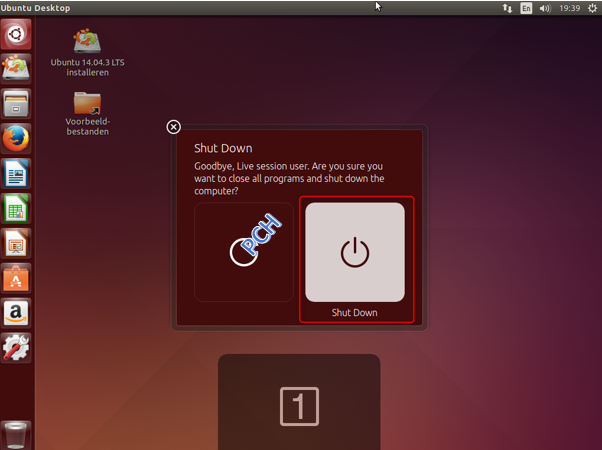Open the 'Voorbeeld-bestanden' desktop folder
Screen dimensions: 602x450
point(88,114)
